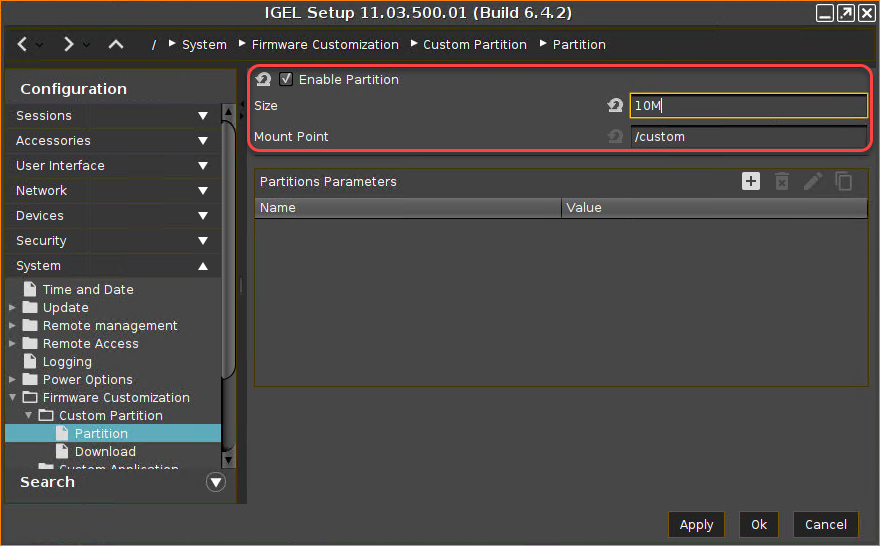The image size is (880, 546).
Task: Click the delete parameter trash icon
Action: (782, 181)
